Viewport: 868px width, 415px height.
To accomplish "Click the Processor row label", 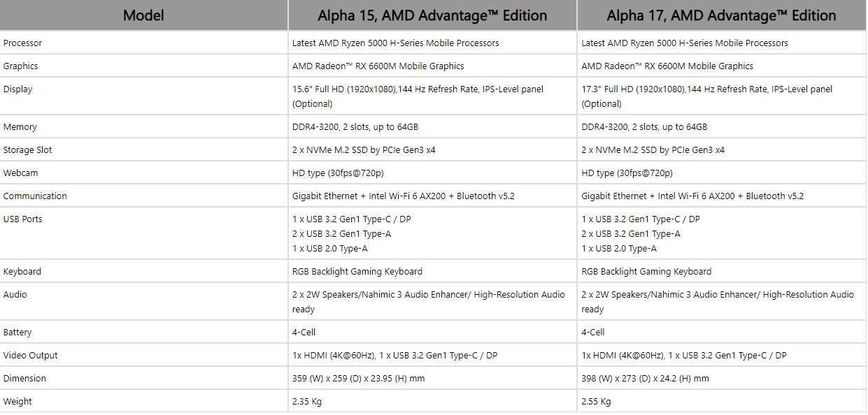I will pyautogui.click(x=22, y=43).
